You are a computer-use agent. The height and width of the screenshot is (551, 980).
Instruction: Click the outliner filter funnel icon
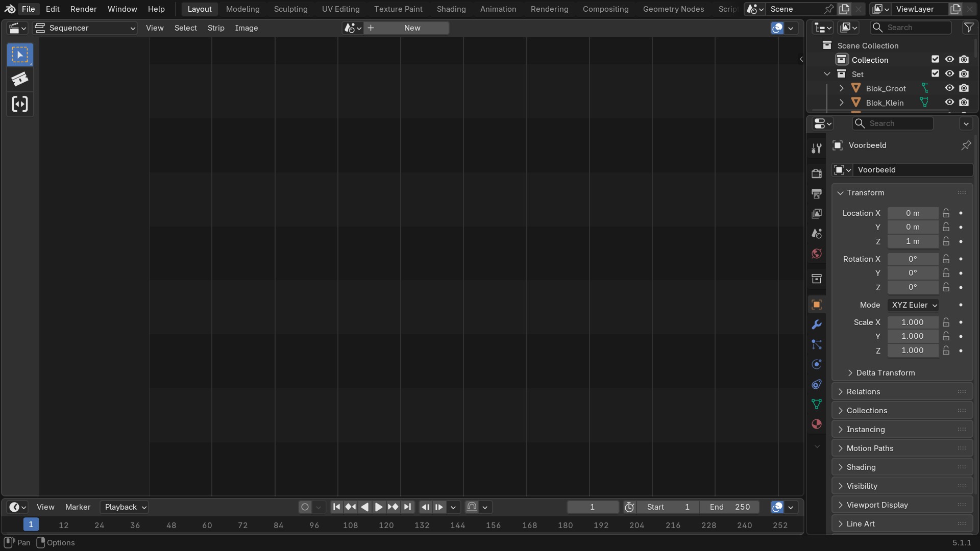(x=968, y=28)
